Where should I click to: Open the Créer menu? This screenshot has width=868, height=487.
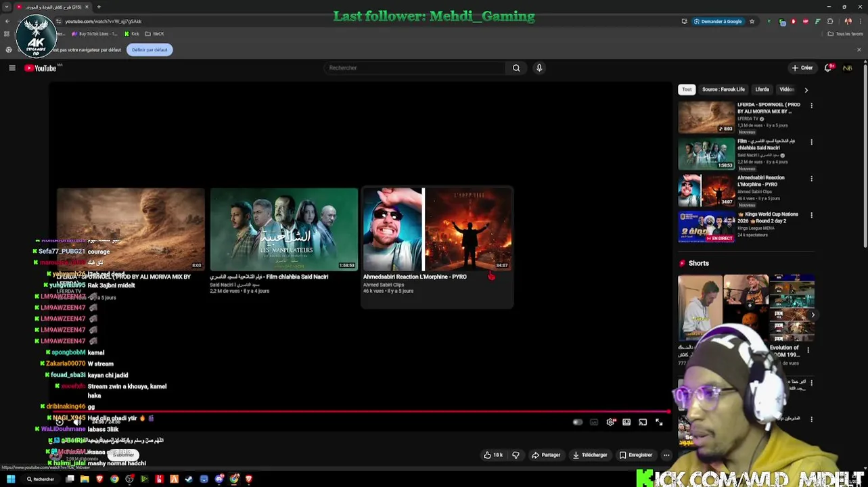click(802, 68)
